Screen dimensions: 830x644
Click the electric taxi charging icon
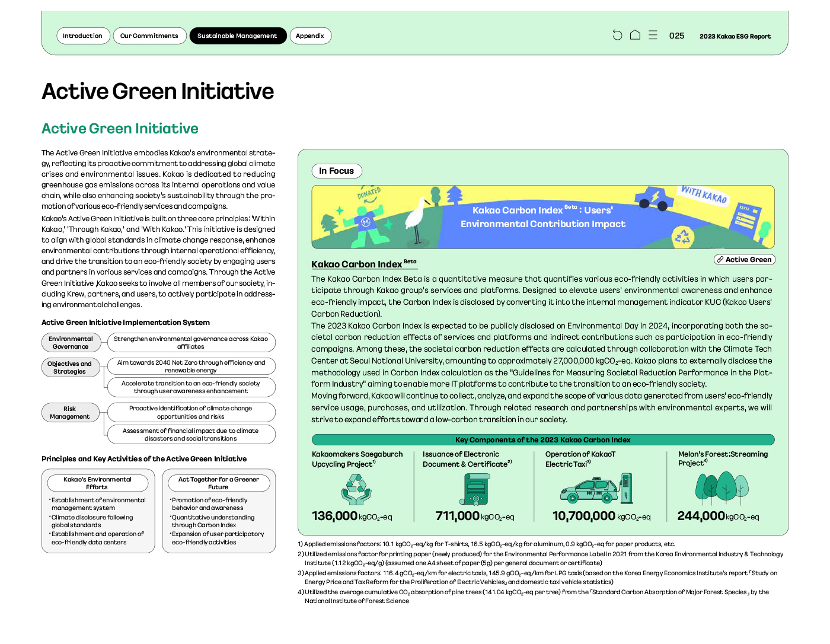coord(597,488)
